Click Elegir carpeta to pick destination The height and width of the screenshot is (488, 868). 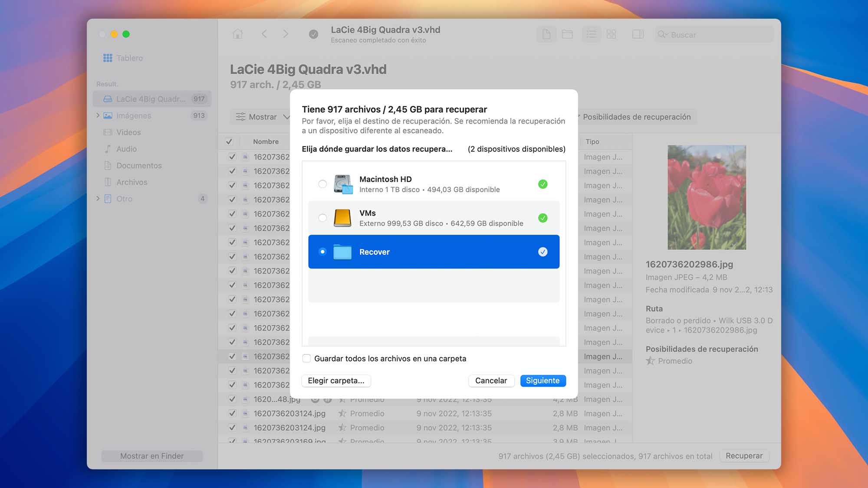(335, 380)
